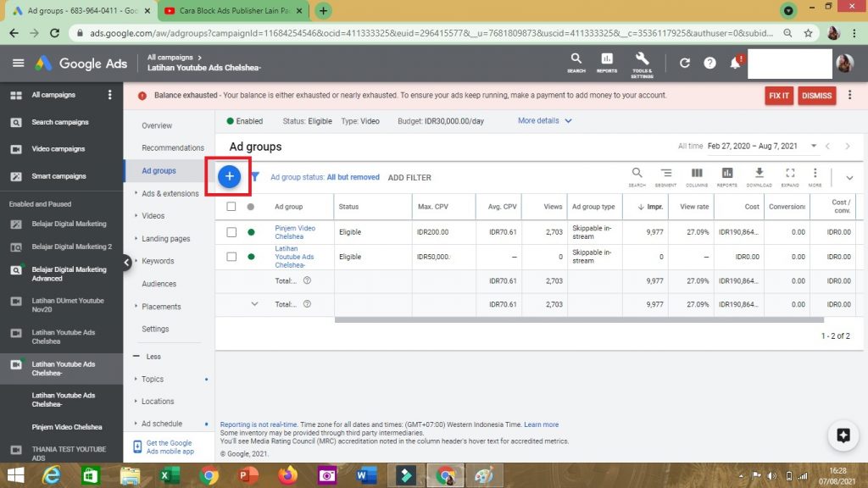Expand the Ads & extensions section
The image size is (868, 488).
tap(170, 193)
